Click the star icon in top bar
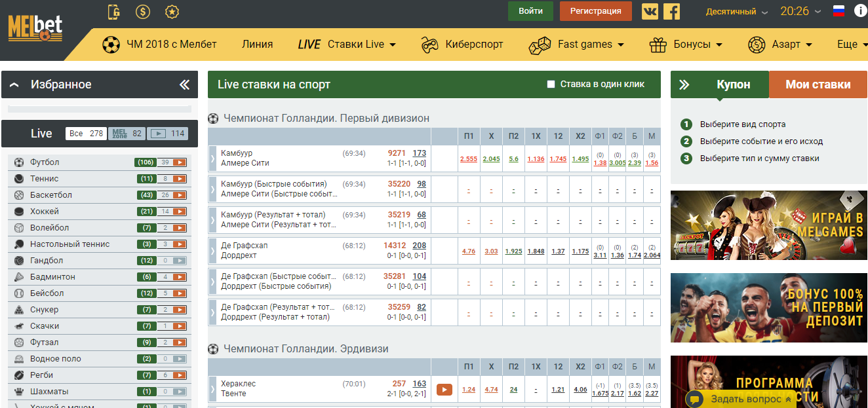Image resolution: width=868 pixels, height=408 pixels. [x=172, y=11]
